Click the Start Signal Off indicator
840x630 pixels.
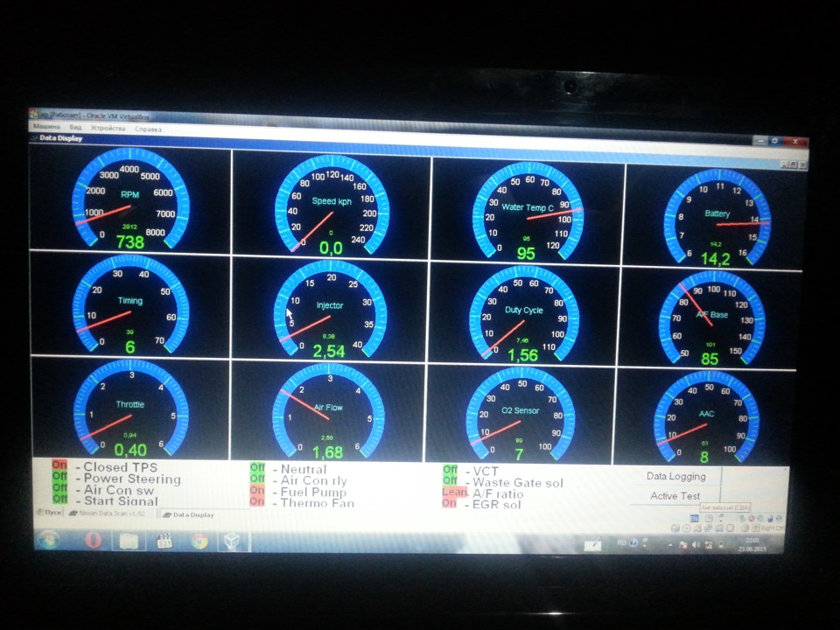(59, 499)
